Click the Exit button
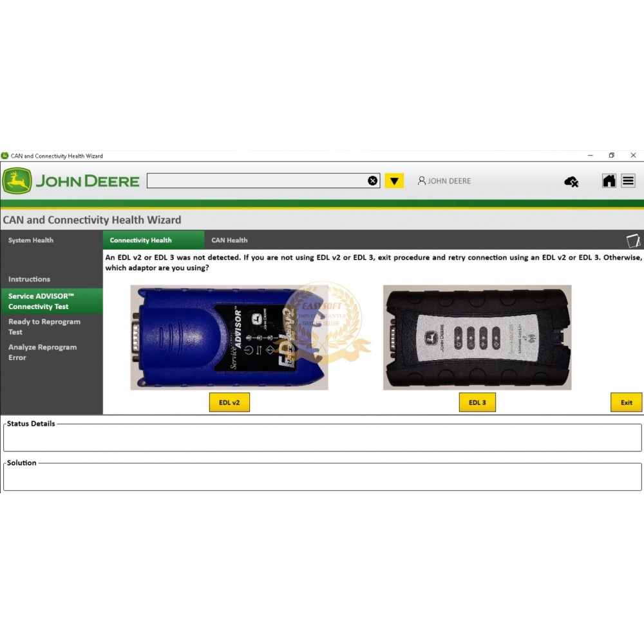This screenshot has width=644, height=644. click(x=627, y=402)
